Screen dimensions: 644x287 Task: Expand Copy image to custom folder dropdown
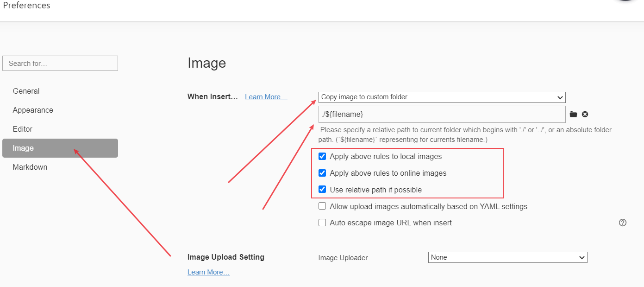tap(442, 97)
